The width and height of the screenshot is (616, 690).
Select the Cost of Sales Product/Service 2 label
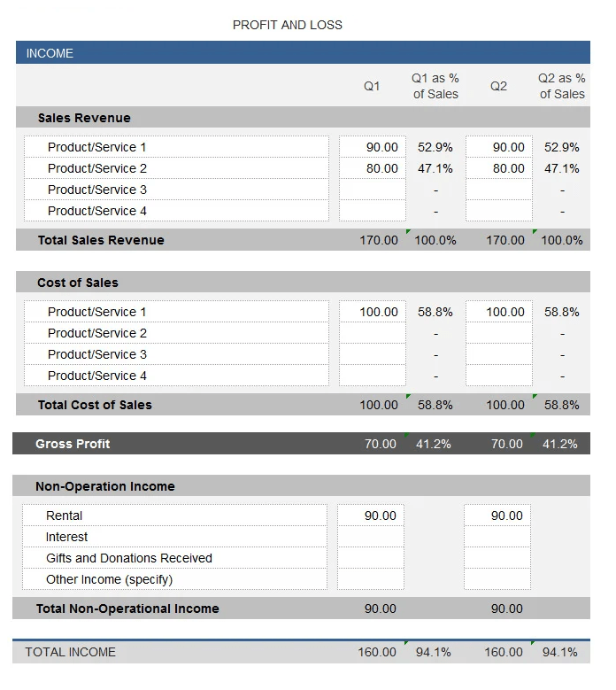click(x=97, y=333)
